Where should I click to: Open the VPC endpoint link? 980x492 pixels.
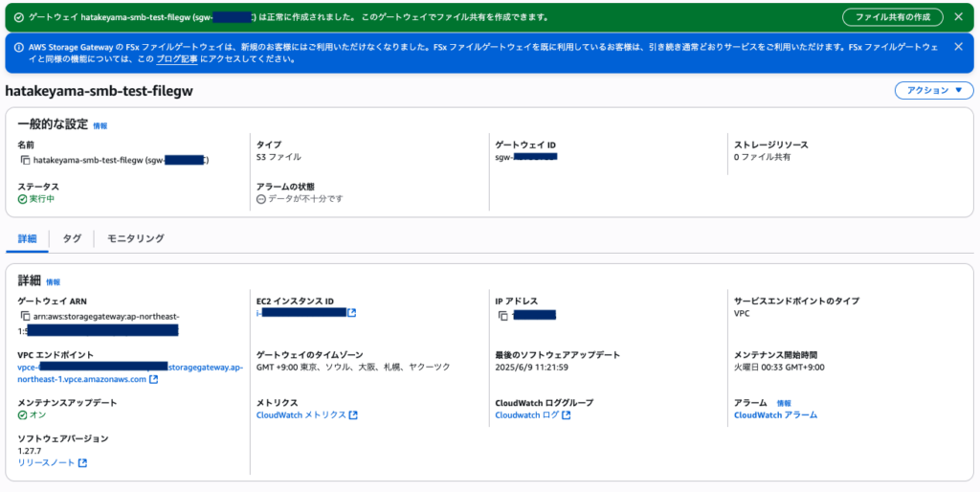(x=129, y=373)
